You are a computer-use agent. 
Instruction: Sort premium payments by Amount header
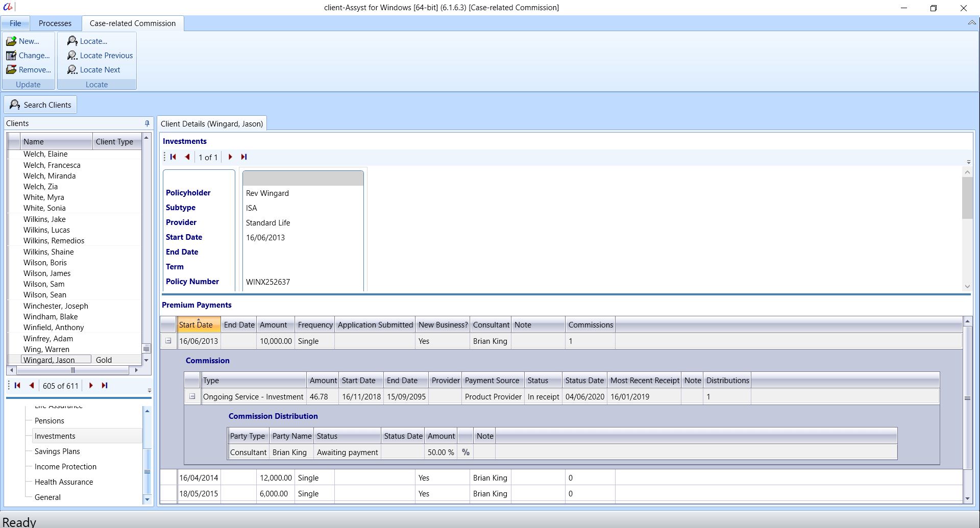(276, 324)
